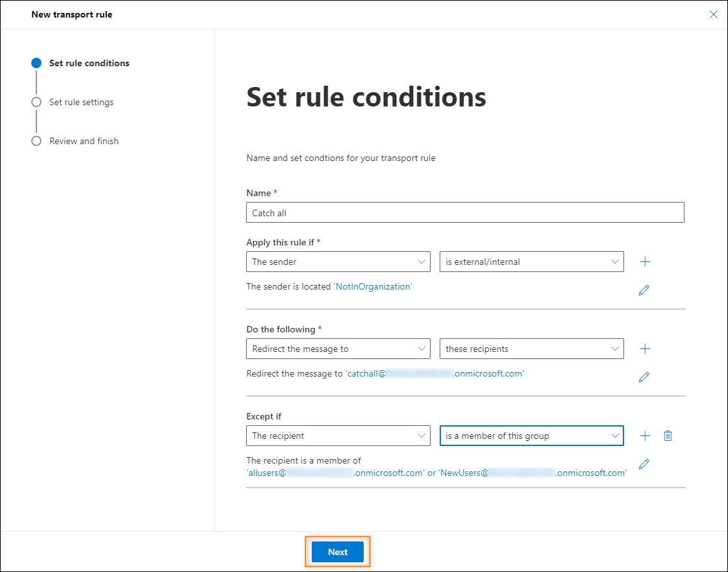Open the catchall redirect address link
This screenshot has width=728, height=572.
coord(435,374)
